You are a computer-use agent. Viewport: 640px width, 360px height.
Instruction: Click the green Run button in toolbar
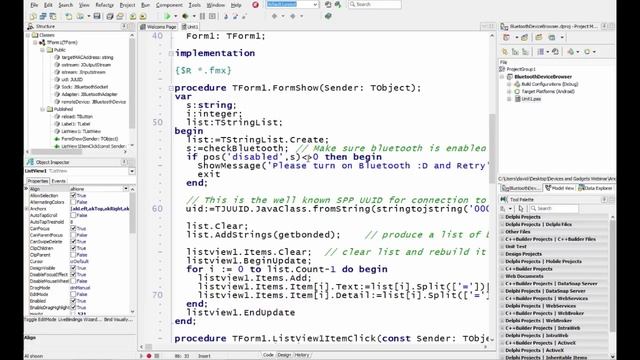(x=167, y=16)
